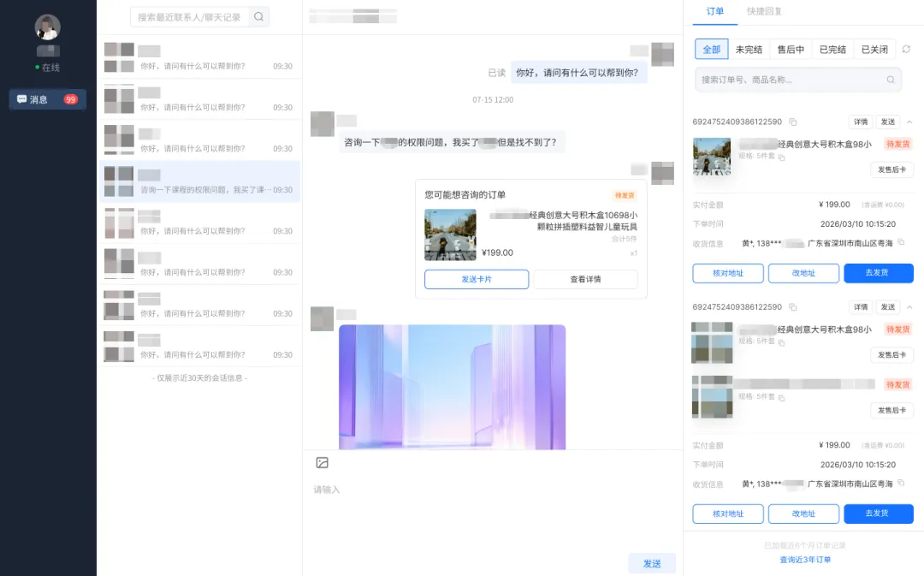Click the image upload icon above the message input
The image size is (924, 576).
(x=323, y=463)
